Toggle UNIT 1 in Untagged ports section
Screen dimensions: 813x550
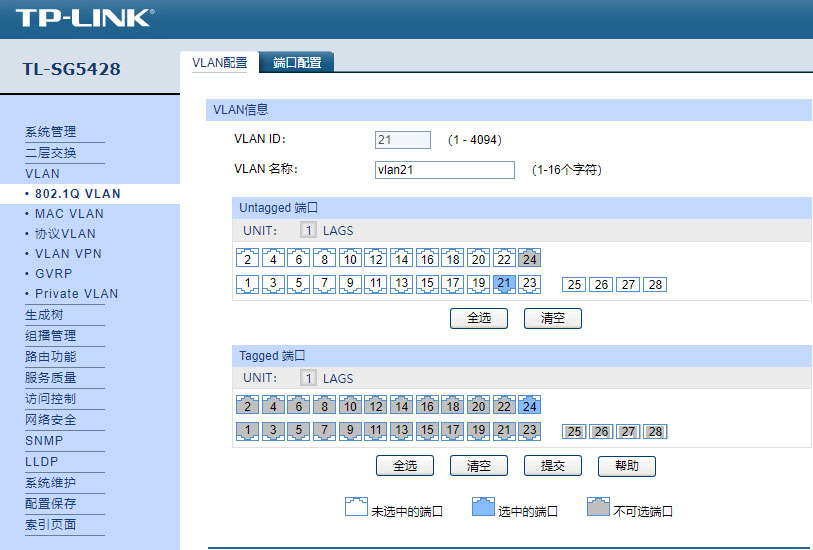click(x=309, y=231)
